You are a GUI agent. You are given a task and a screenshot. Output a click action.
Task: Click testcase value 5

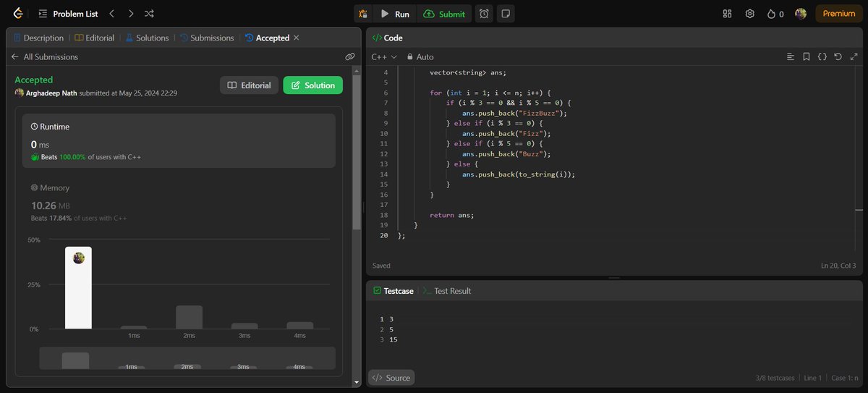coord(391,329)
